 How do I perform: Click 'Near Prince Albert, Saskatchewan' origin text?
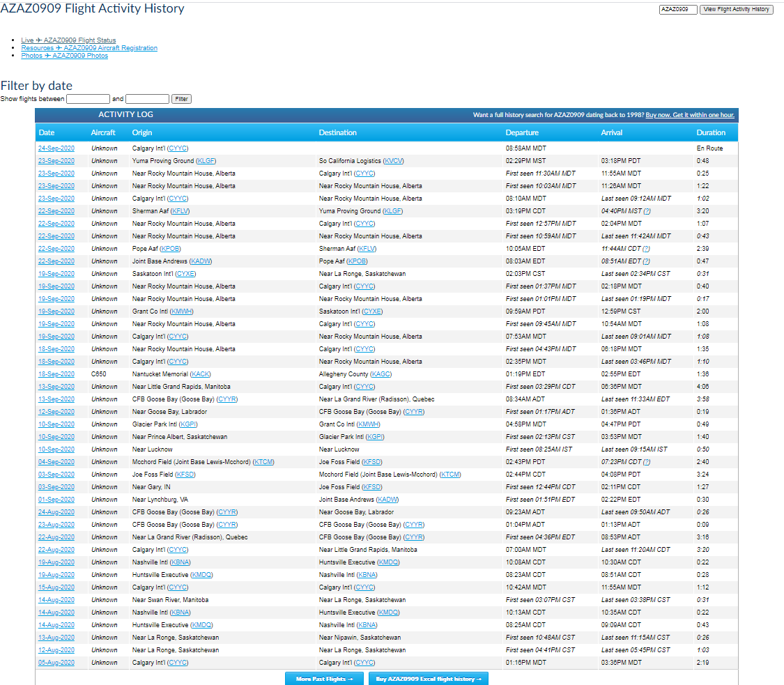[x=180, y=436]
